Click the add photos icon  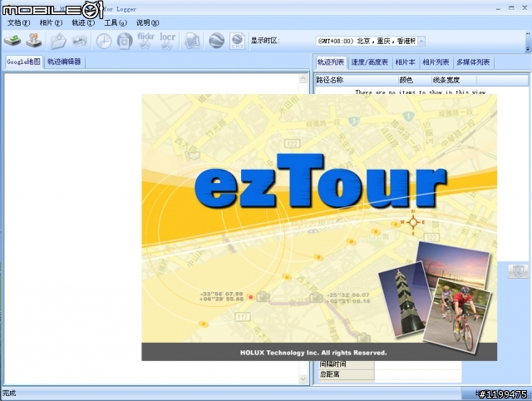[x=80, y=41]
